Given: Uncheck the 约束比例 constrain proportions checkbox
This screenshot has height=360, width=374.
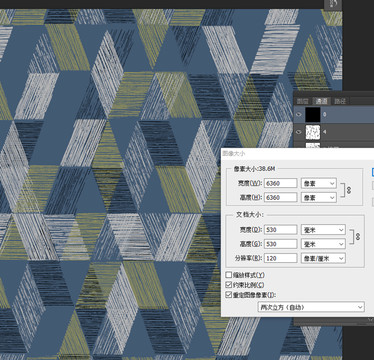Looking at the screenshot, I should click(228, 285).
